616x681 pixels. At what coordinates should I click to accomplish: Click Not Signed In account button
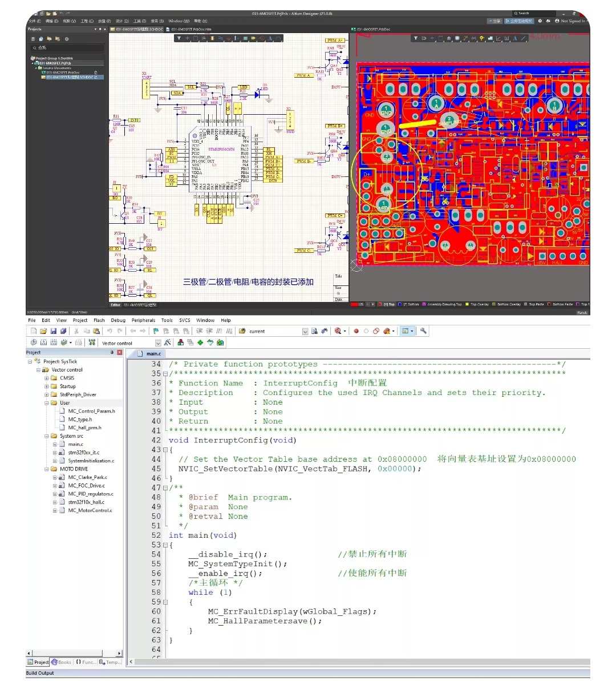pyautogui.click(x=572, y=21)
